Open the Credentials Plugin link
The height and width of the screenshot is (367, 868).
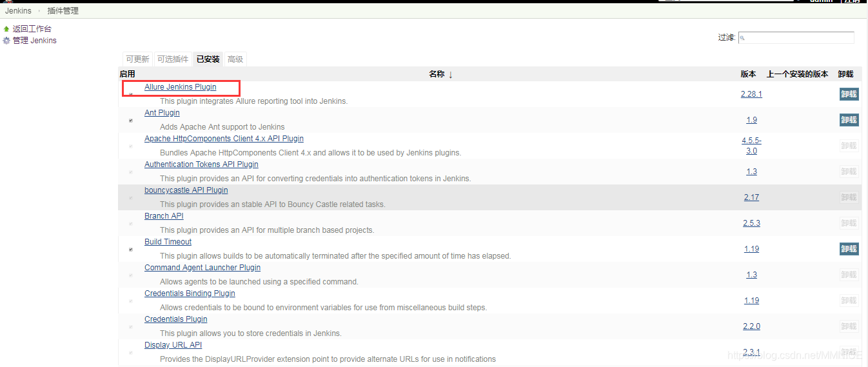176,319
